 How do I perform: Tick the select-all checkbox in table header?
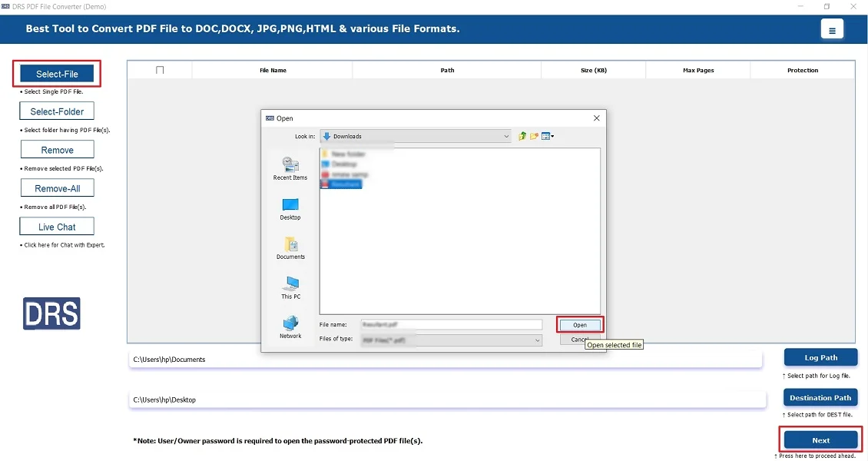160,70
